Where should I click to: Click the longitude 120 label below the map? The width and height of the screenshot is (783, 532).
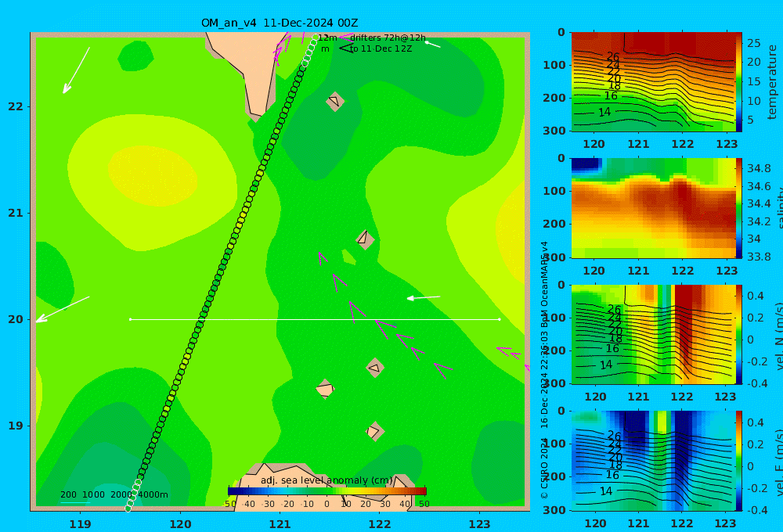(x=180, y=524)
